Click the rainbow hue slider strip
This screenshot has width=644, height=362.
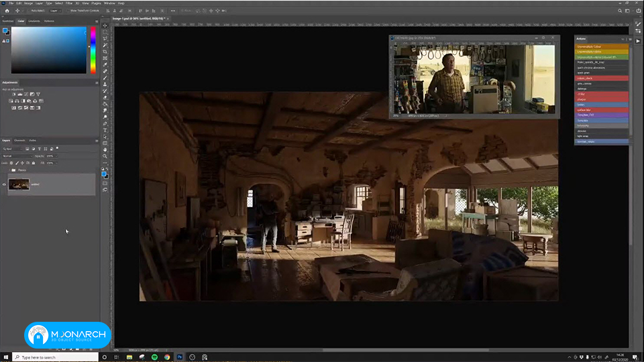tap(93, 50)
